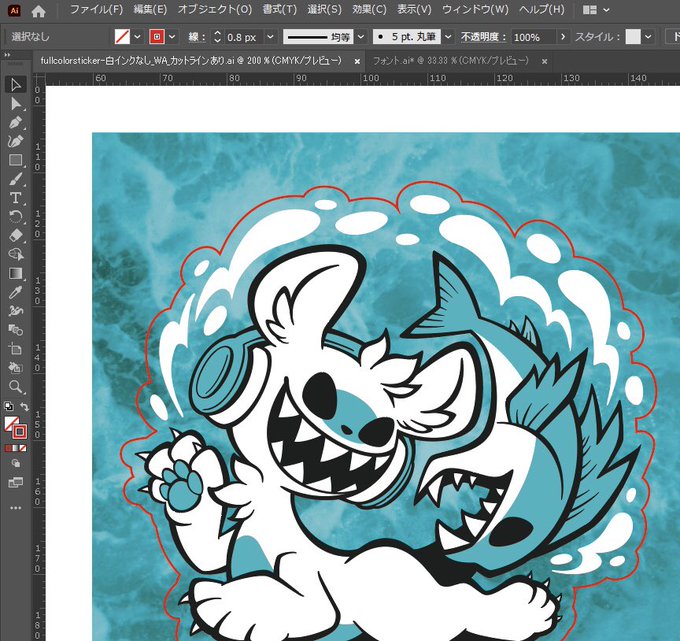This screenshot has height=641, width=680.
Task: Open the ヘルプ(H) menu
Action: click(542, 10)
